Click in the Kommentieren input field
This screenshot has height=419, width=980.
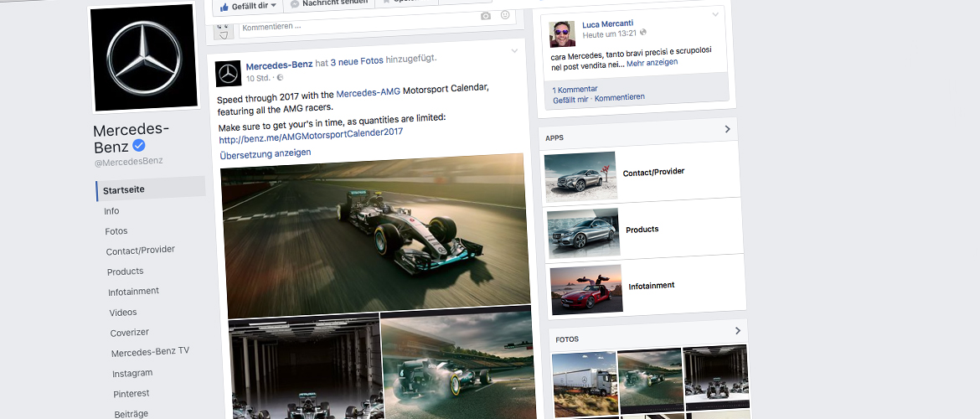coord(377,23)
